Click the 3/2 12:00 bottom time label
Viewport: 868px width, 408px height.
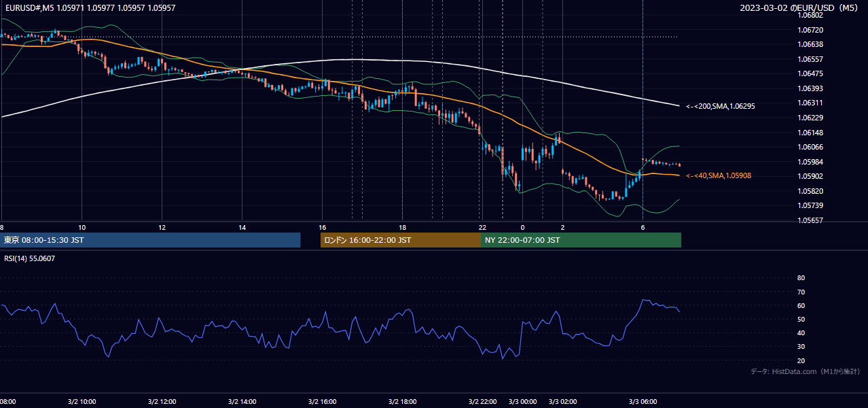click(162, 402)
